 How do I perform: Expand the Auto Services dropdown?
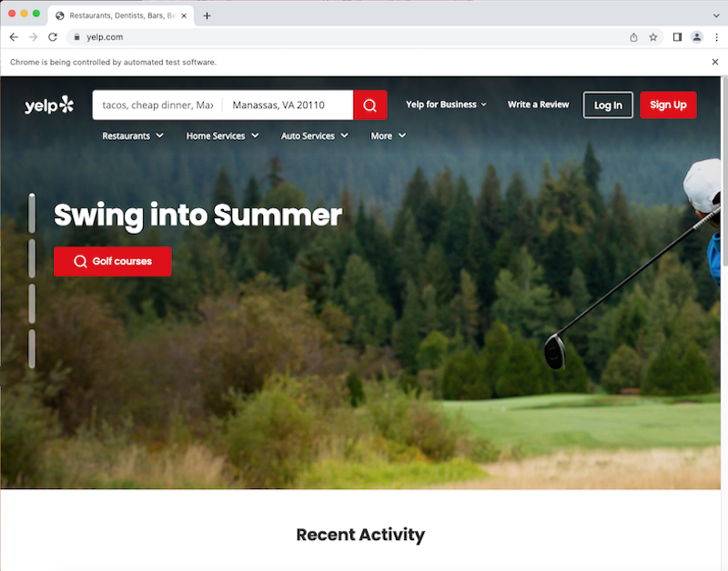pos(314,135)
